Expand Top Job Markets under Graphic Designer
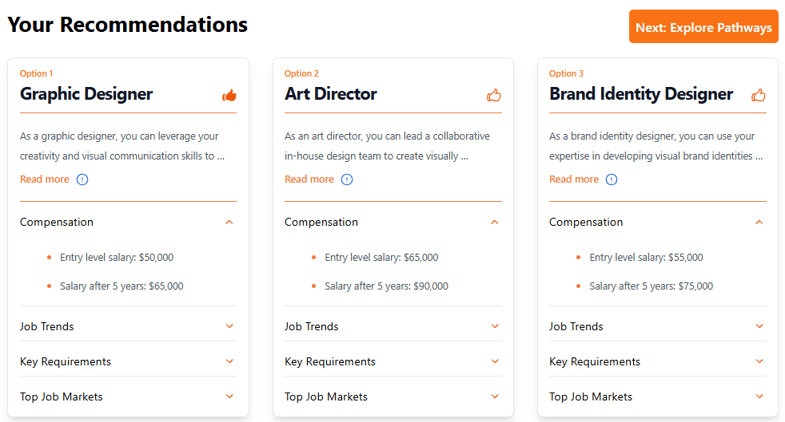This screenshot has height=422, width=785. tap(229, 396)
